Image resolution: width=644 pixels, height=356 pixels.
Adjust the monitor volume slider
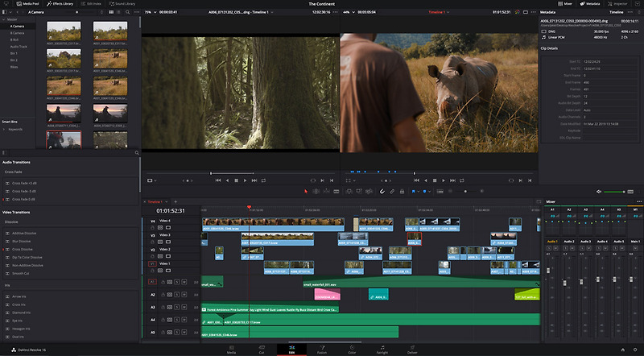616,192
